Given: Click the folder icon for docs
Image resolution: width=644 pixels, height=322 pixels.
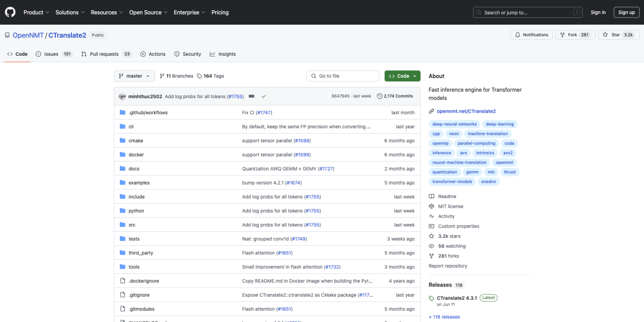Looking at the screenshot, I should pos(122,169).
